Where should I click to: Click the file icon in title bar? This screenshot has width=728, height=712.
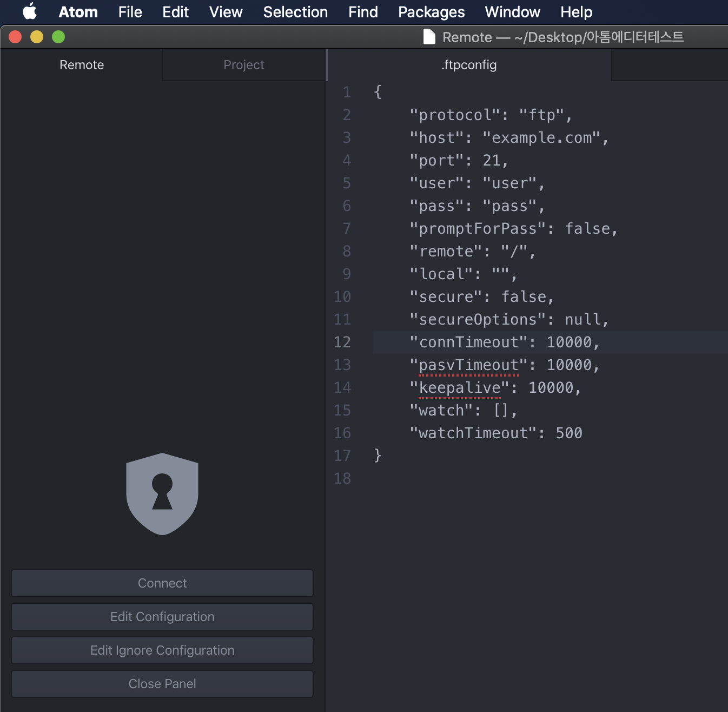[429, 37]
